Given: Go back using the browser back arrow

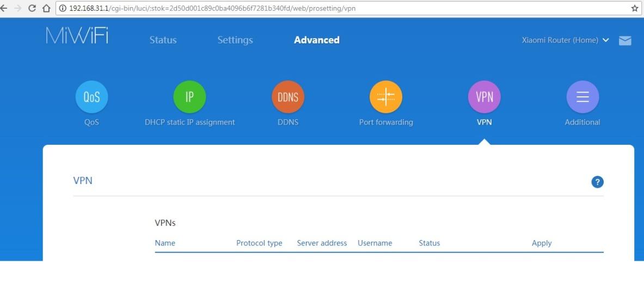Looking at the screenshot, I should pos(5,8).
